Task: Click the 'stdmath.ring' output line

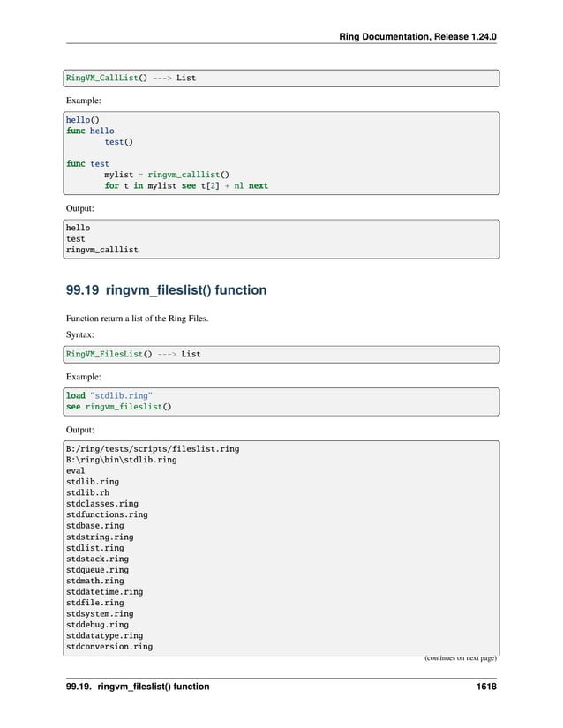Action: click(94, 581)
